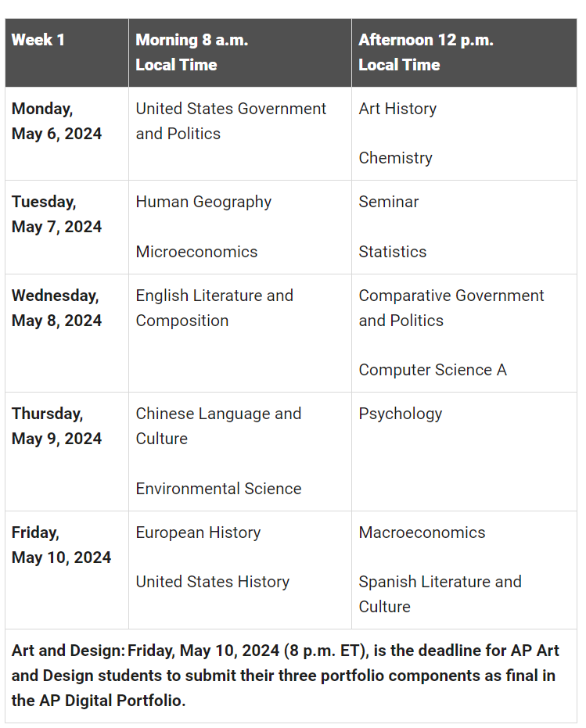Select the Morning 8 a.m. Local Time header
The image size is (586, 728).
(x=239, y=52)
